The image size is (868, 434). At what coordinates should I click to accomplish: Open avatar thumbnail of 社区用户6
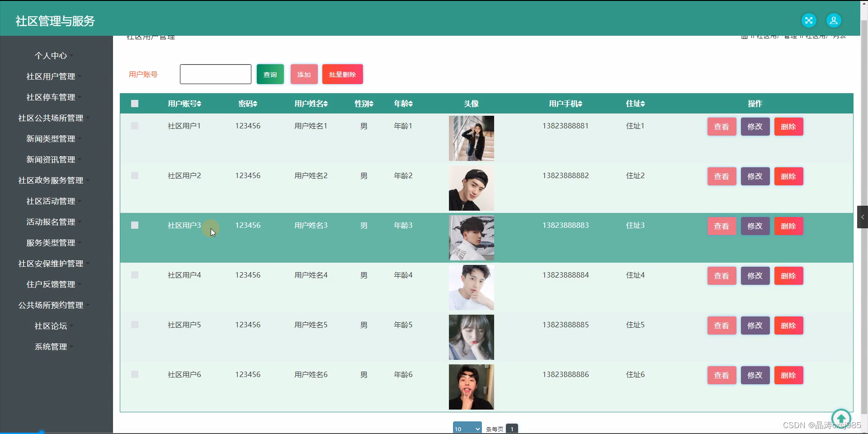[x=471, y=387]
